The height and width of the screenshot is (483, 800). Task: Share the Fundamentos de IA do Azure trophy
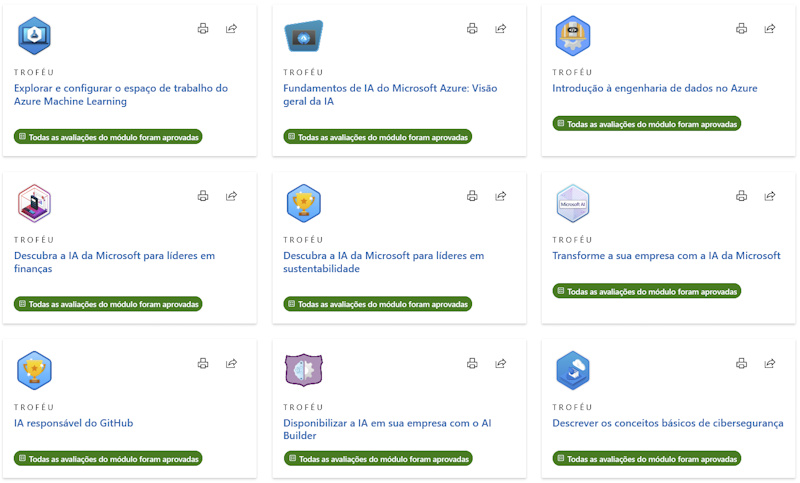pos(500,29)
